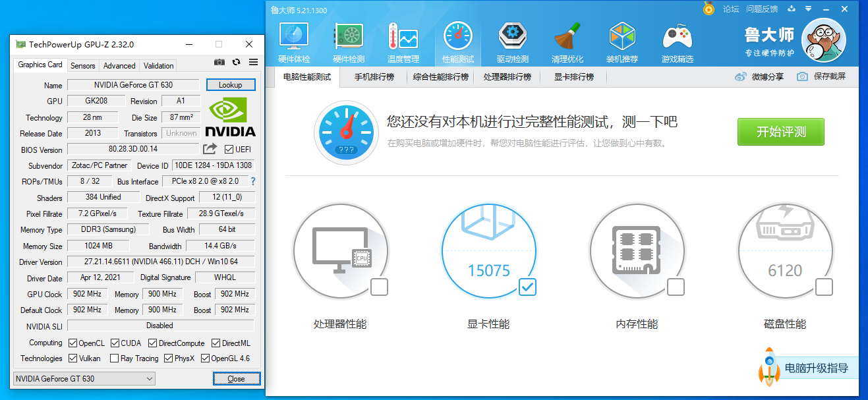Switch to the Advanced tab in GPU-Z

pos(119,66)
